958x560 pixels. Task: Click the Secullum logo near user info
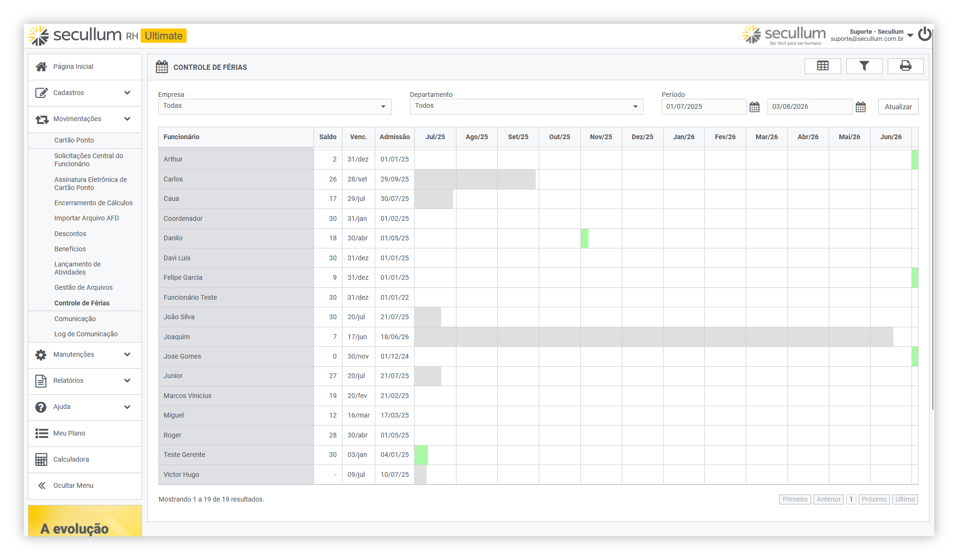pyautogui.click(x=784, y=35)
